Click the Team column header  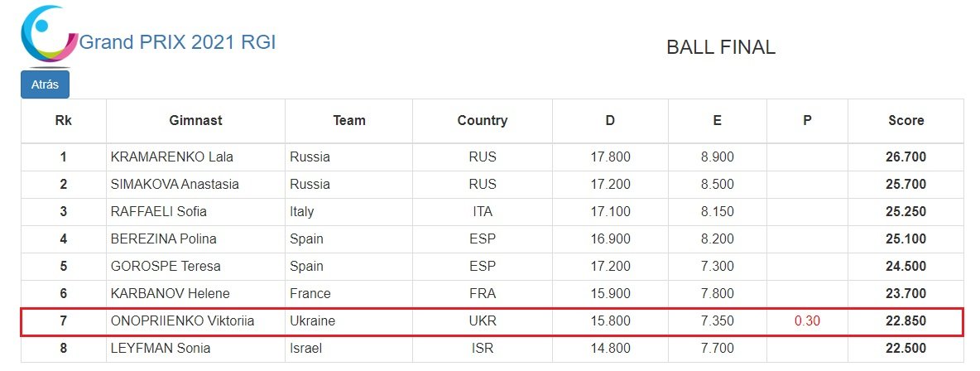click(349, 120)
